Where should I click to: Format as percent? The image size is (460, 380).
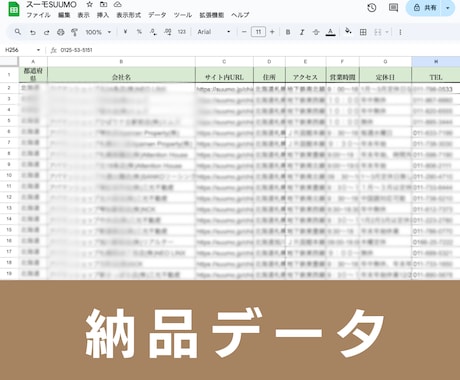139,32
